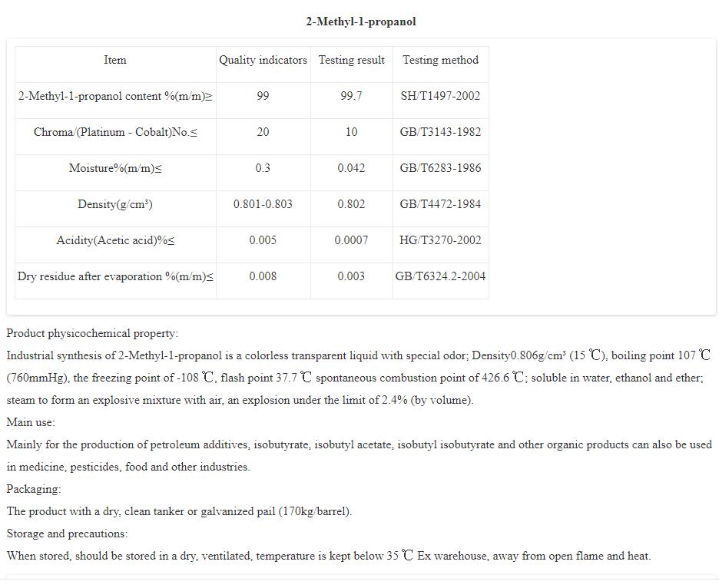
Task: Click the 'Testing result' column header
Action: 351,60
